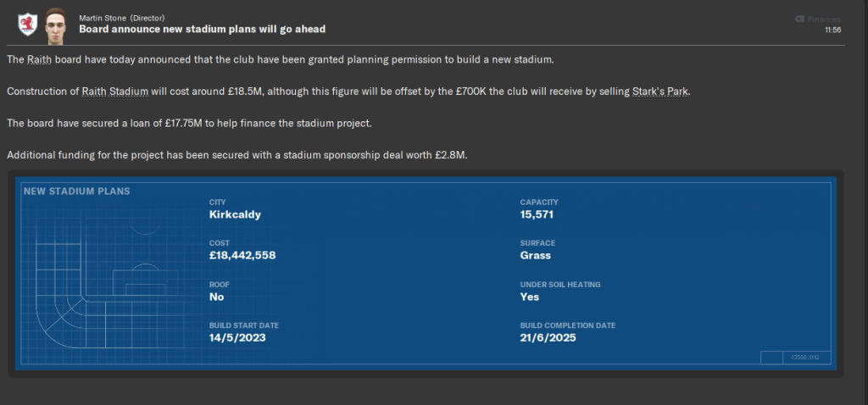Open the Raith club link in first paragraph
The width and height of the screenshot is (868, 405).
tap(39, 60)
